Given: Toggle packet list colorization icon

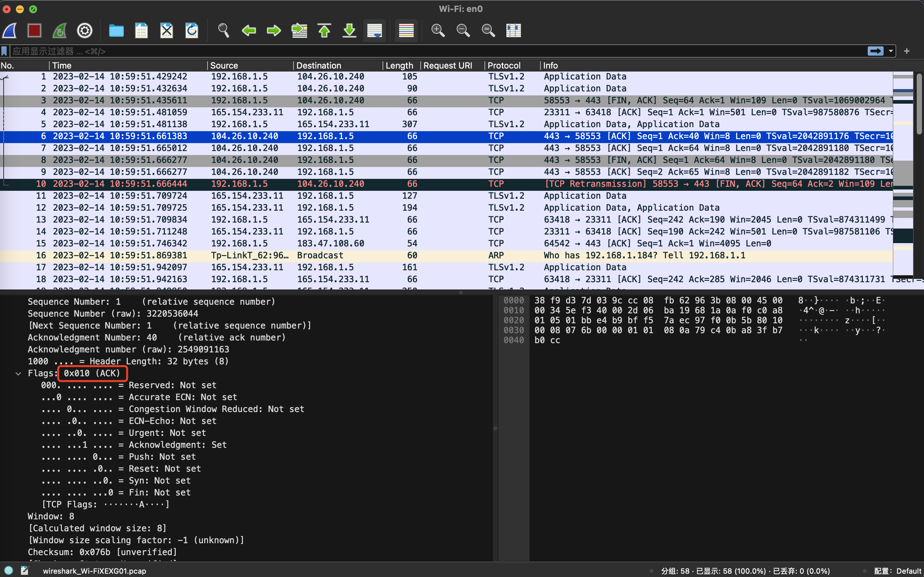Looking at the screenshot, I should (406, 30).
